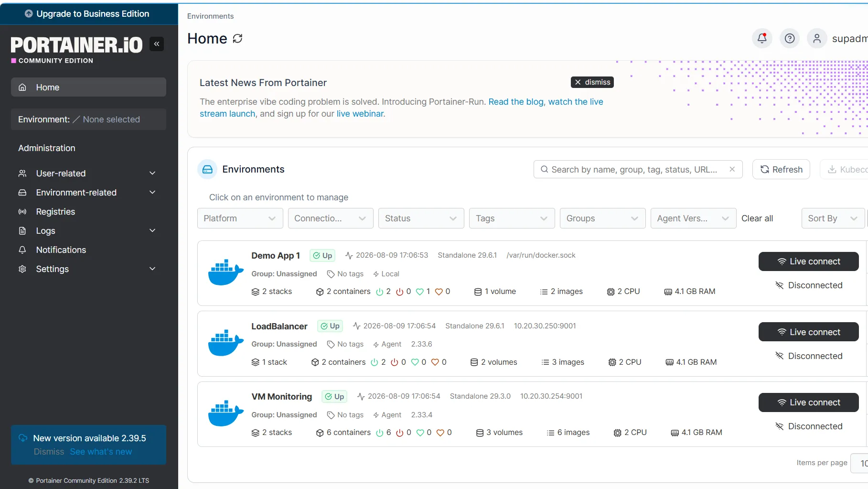Click the new version update icon in sidebar
Viewport: 868px width, 489px height.
click(x=23, y=438)
